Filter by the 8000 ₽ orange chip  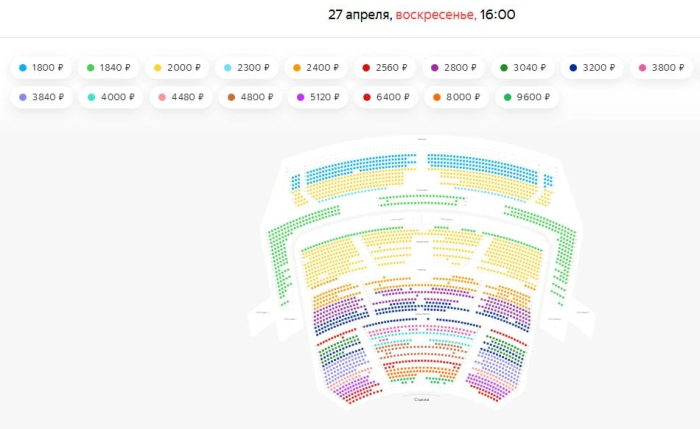click(x=456, y=97)
